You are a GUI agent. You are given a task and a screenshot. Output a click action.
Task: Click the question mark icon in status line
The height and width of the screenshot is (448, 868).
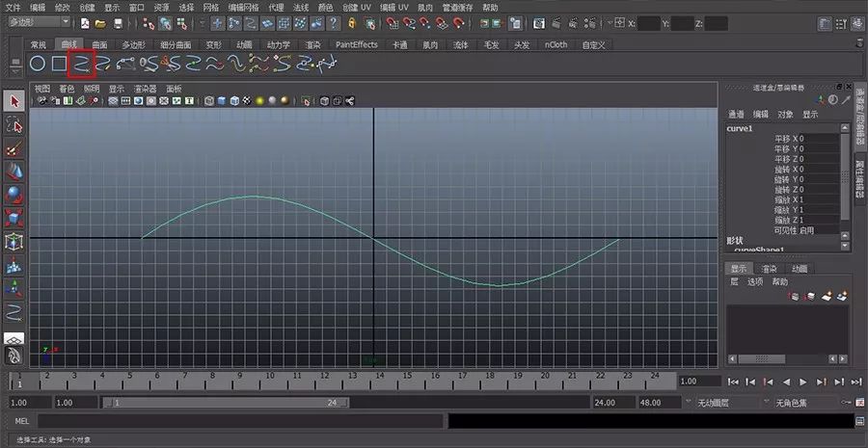click(x=334, y=23)
